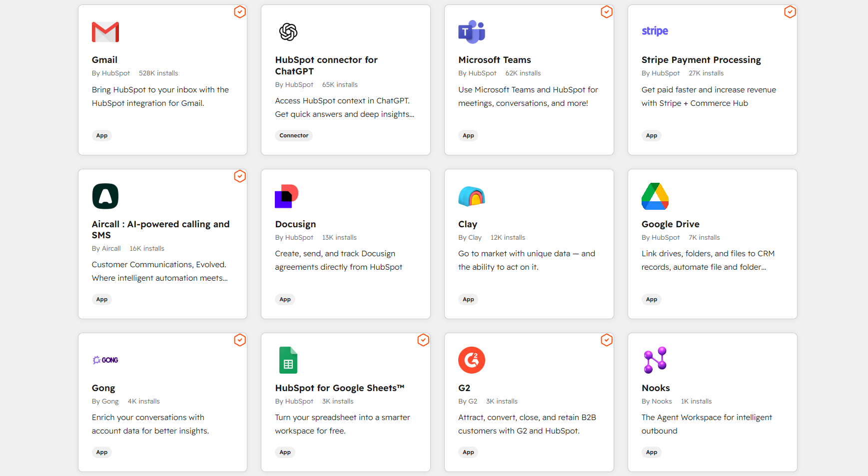
Task: Click '12K installs' on Clay card
Action: point(508,237)
